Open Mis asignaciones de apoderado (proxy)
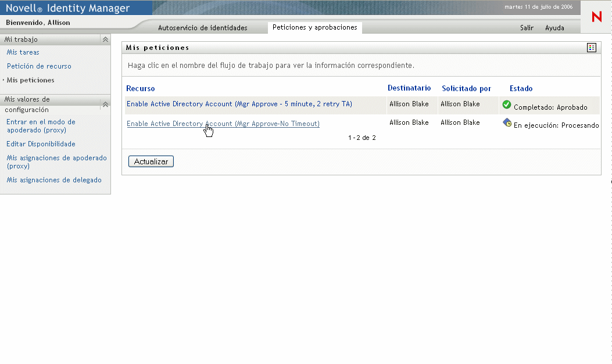 click(56, 162)
